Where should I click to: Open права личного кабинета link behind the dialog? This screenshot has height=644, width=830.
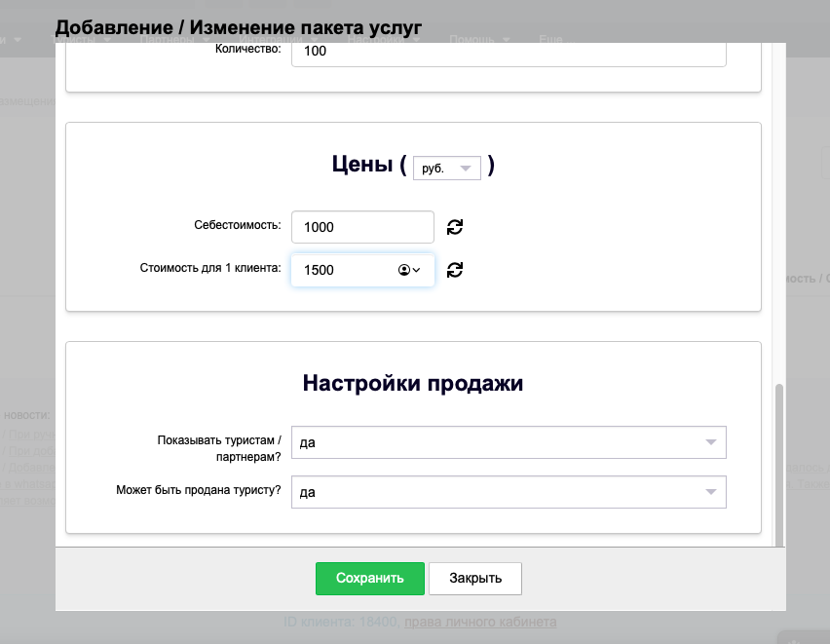480,622
